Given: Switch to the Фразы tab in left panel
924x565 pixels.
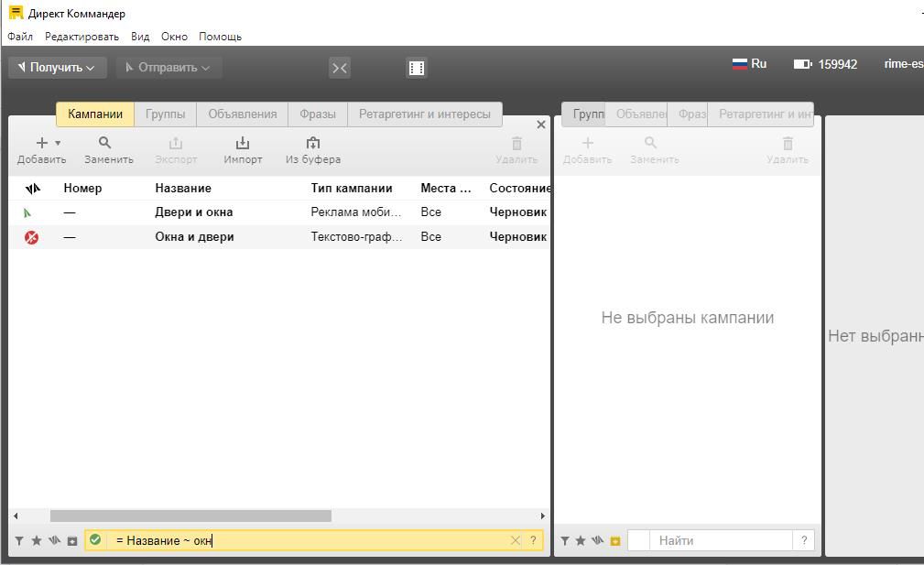Looking at the screenshot, I should click(x=318, y=114).
